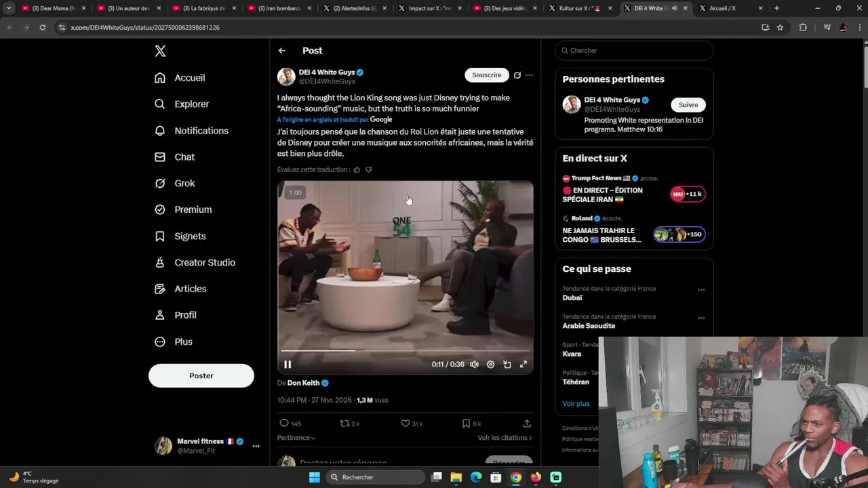
Task: Click the Voir plus link
Action: [x=576, y=403]
